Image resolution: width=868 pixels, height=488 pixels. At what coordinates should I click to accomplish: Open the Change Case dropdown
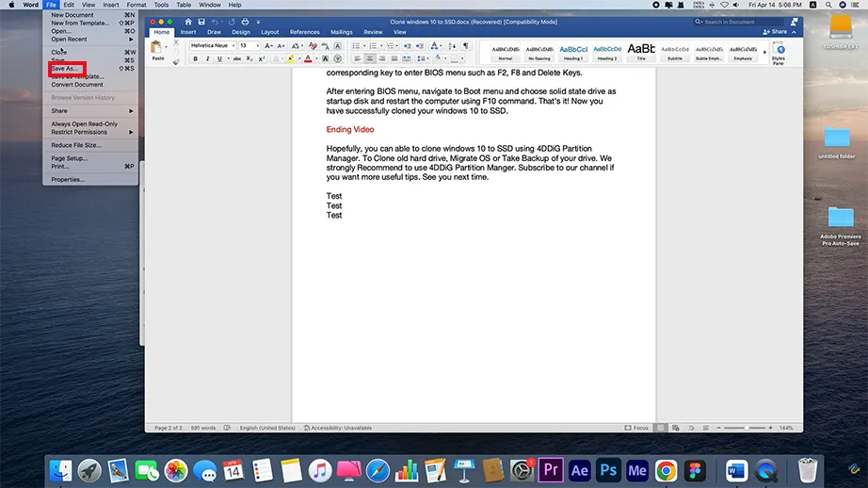point(297,46)
